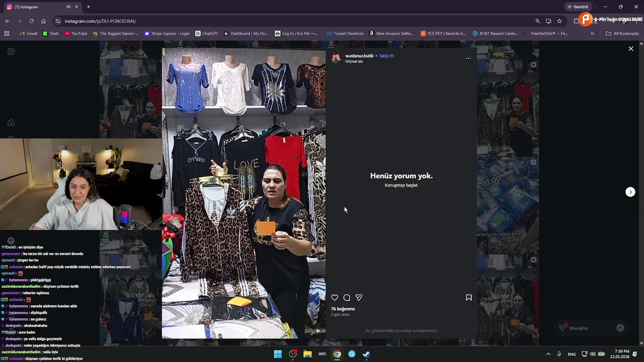This screenshot has height=362, width=644.
Task: Go to the next post arrow
Action: pos(630,192)
